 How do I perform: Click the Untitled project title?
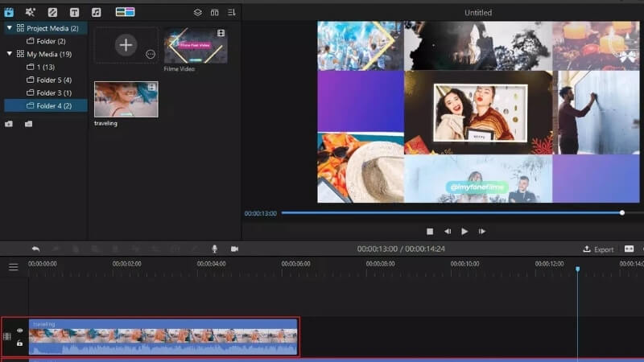(x=478, y=13)
